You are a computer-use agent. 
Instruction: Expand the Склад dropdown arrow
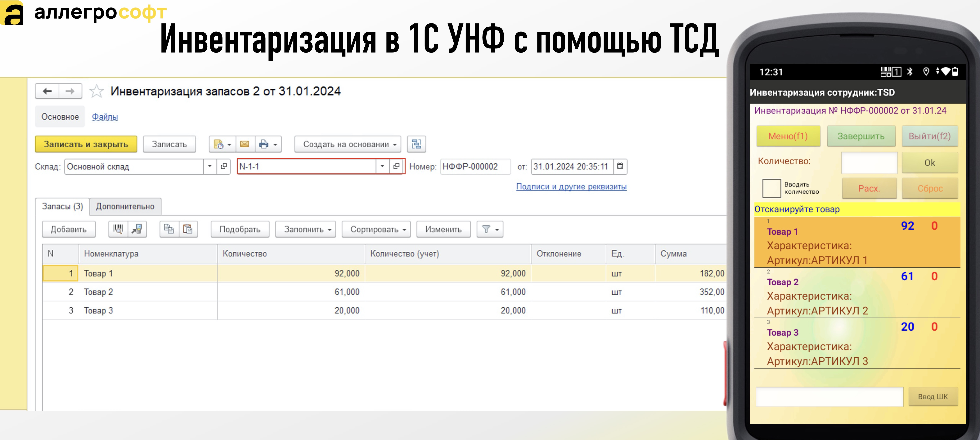click(210, 166)
